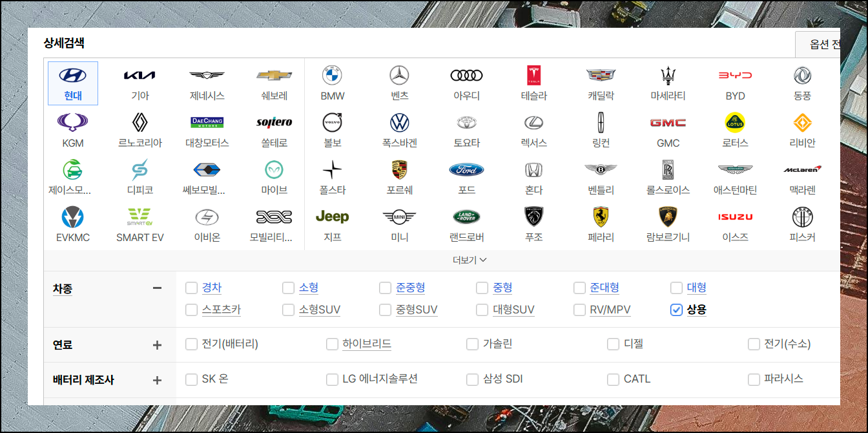Pick the Volvo (볼보) brand icon

(332, 123)
